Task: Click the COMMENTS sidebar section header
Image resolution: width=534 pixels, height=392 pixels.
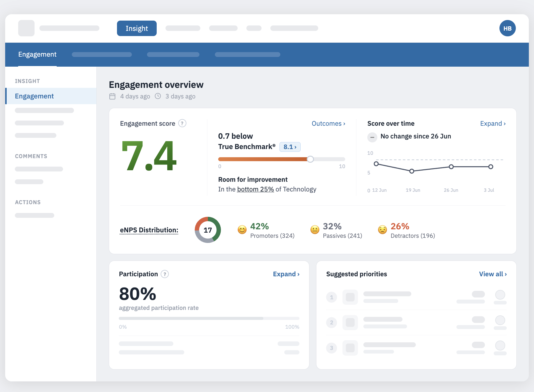Action: tap(31, 156)
